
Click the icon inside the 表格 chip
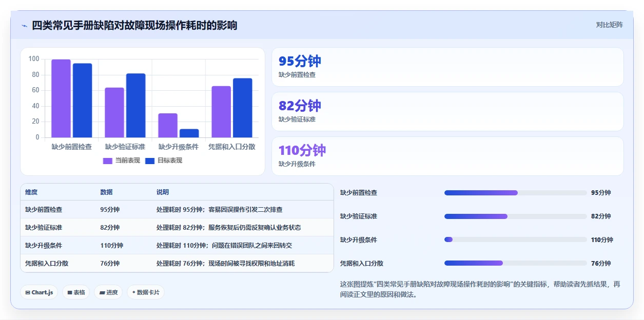(70, 293)
